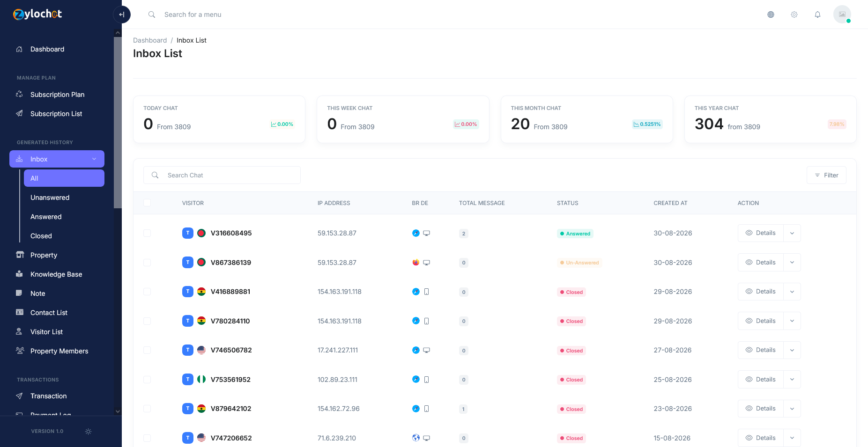868x447 pixels.
Task: Focus the Search Chat input field
Action: point(222,175)
